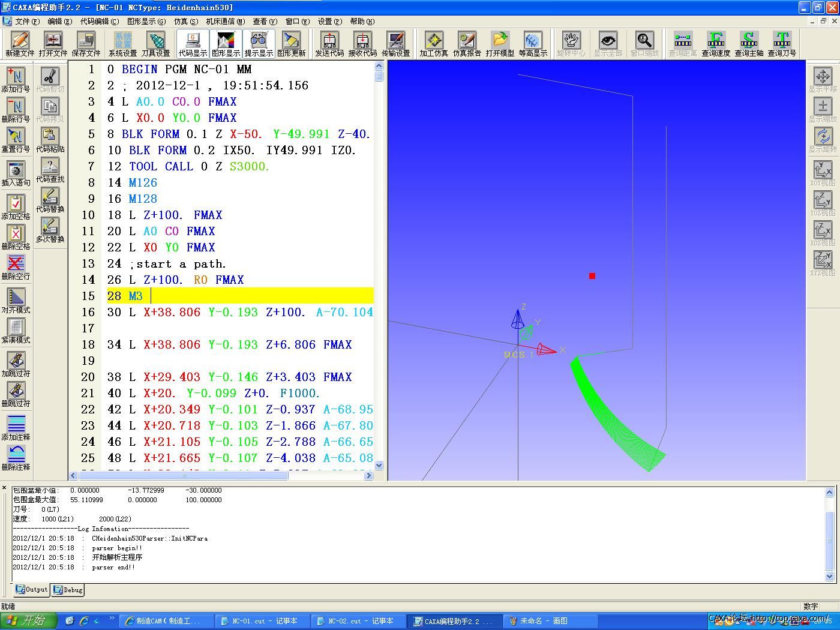Click the 新建文件 (new file) toolbar icon

20,44
